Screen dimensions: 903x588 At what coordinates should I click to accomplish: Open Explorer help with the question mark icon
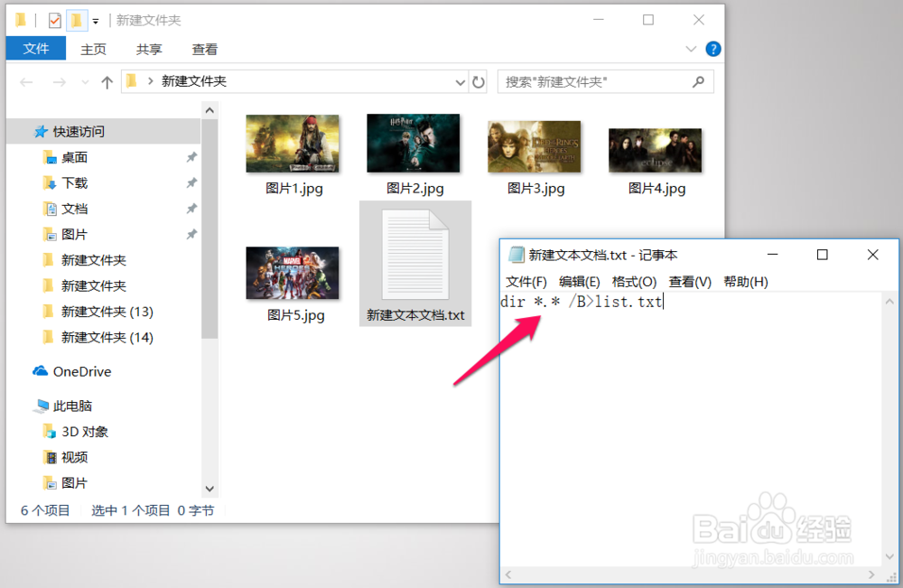point(713,49)
